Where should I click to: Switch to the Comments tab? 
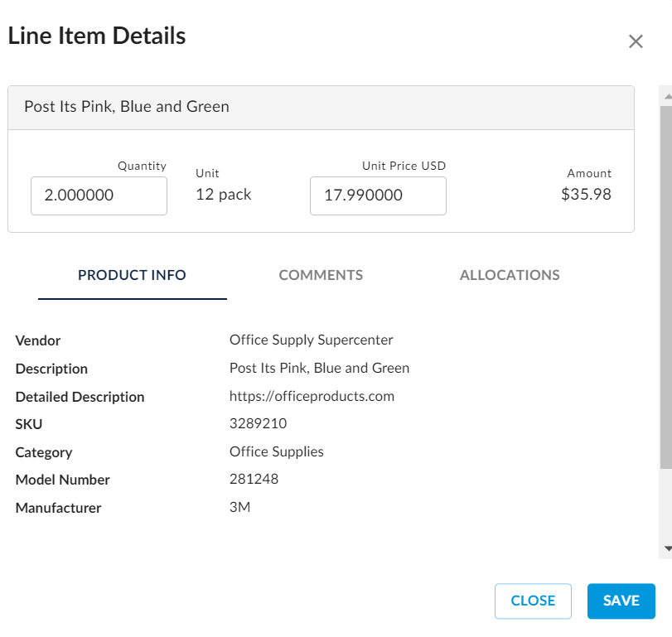tap(321, 275)
